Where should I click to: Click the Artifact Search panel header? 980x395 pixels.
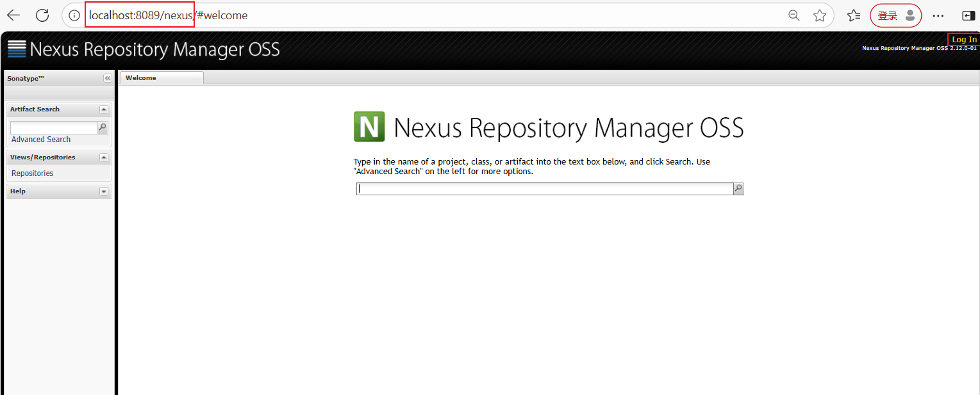tap(59, 109)
